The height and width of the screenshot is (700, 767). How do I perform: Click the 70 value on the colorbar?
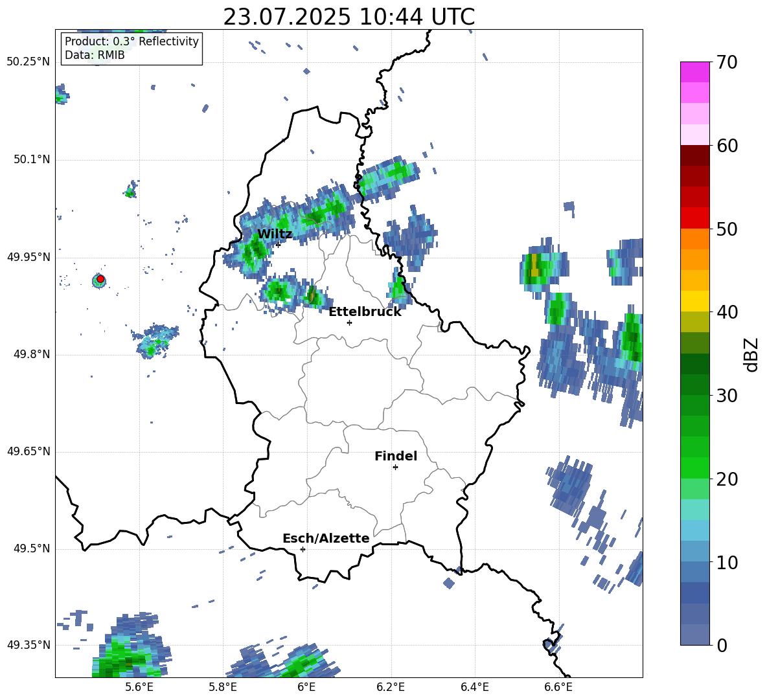pos(726,62)
